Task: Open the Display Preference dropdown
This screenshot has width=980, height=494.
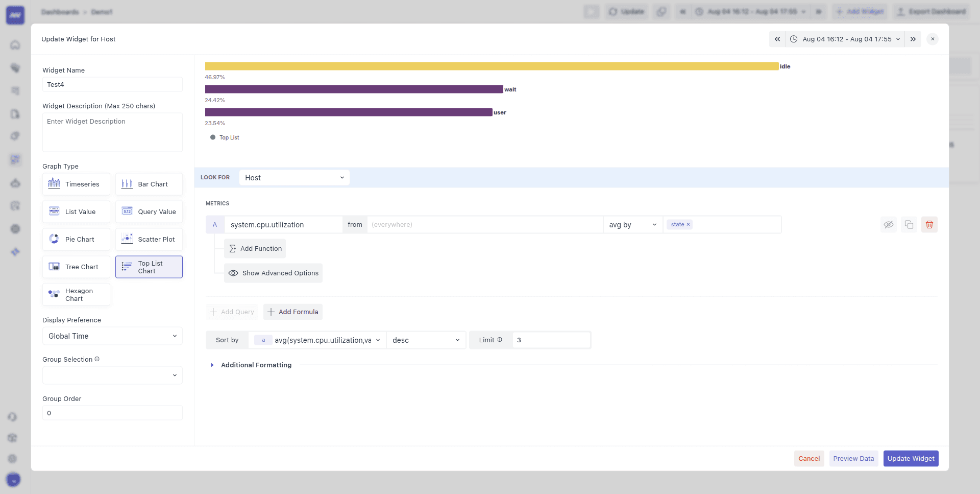Action: point(112,336)
